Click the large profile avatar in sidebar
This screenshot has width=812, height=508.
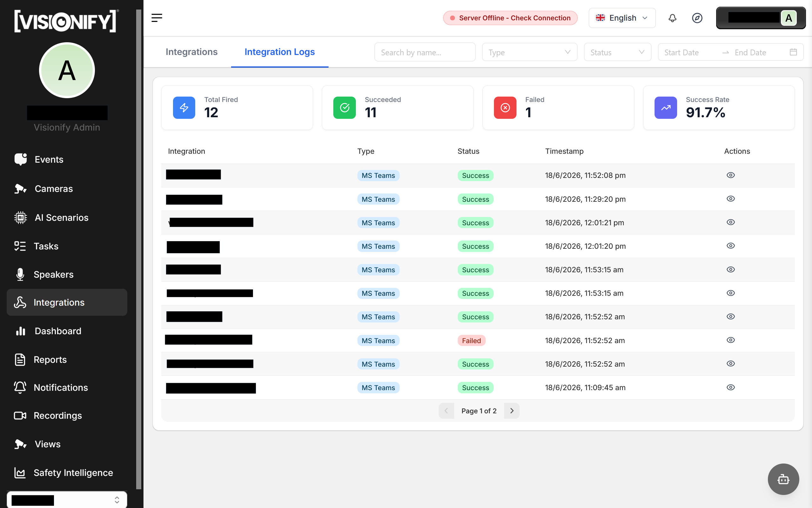(x=67, y=70)
